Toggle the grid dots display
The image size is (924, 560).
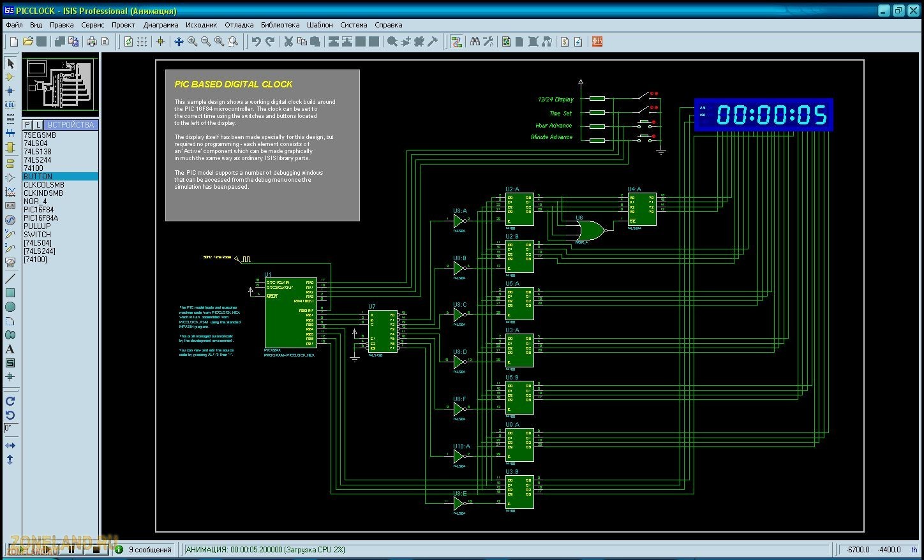pos(142,41)
